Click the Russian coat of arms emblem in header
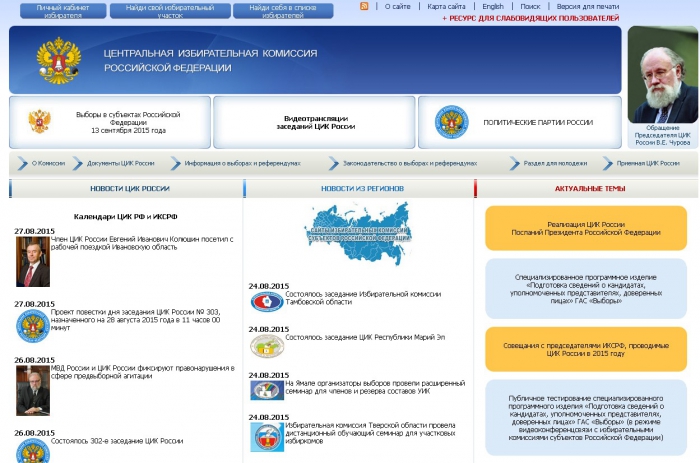 [58, 60]
